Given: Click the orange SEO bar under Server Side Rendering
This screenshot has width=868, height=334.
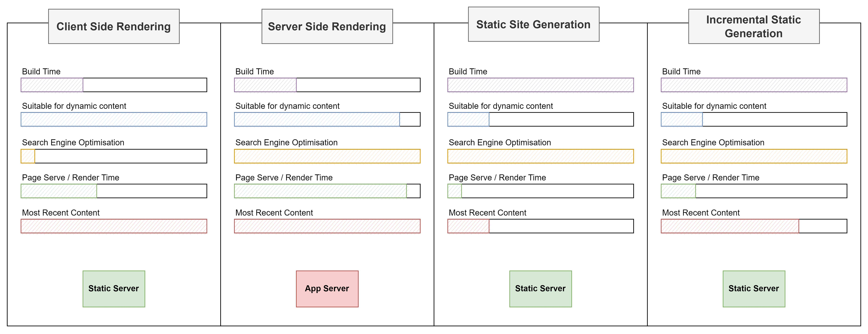Looking at the screenshot, I should point(327,156).
